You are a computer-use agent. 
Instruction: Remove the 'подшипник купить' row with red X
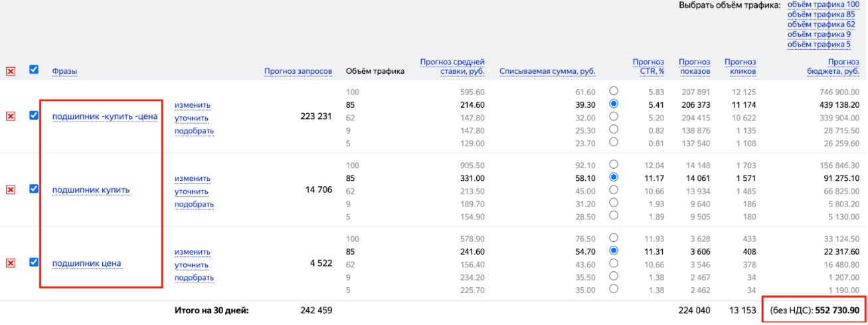point(11,190)
